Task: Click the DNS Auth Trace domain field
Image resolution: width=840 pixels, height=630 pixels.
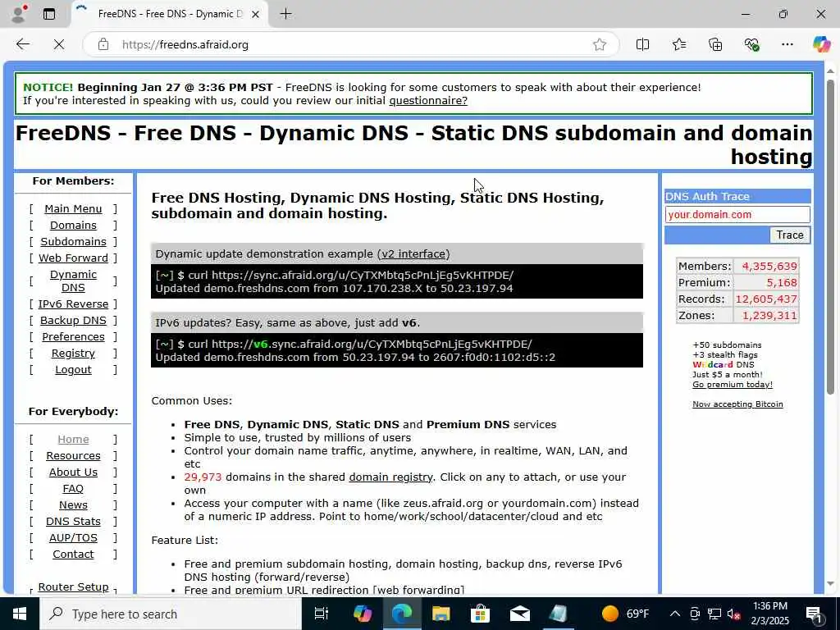Action: 737,215
